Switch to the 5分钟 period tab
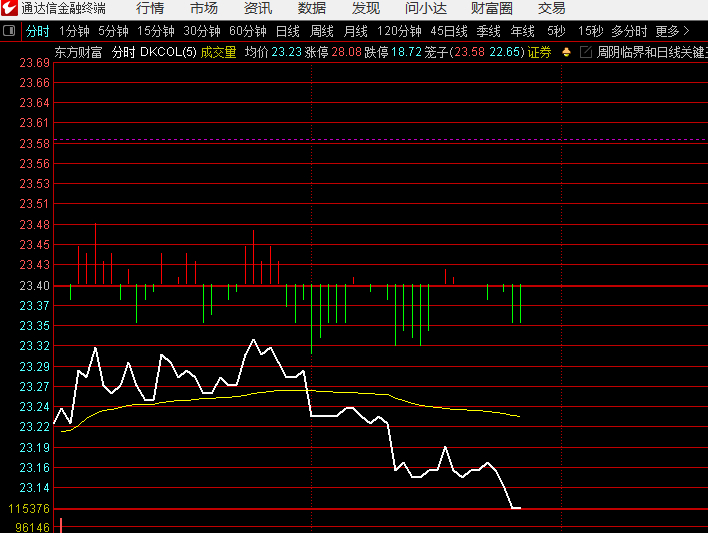The image size is (708, 533). (x=113, y=31)
